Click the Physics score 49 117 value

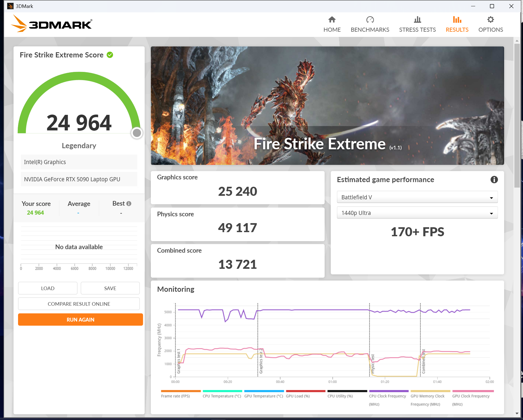(x=237, y=228)
